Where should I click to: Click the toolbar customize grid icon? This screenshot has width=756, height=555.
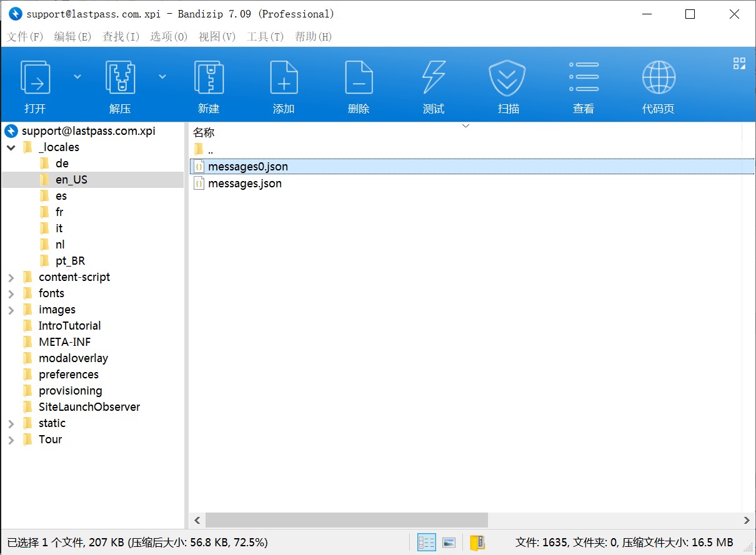pyautogui.click(x=739, y=63)
